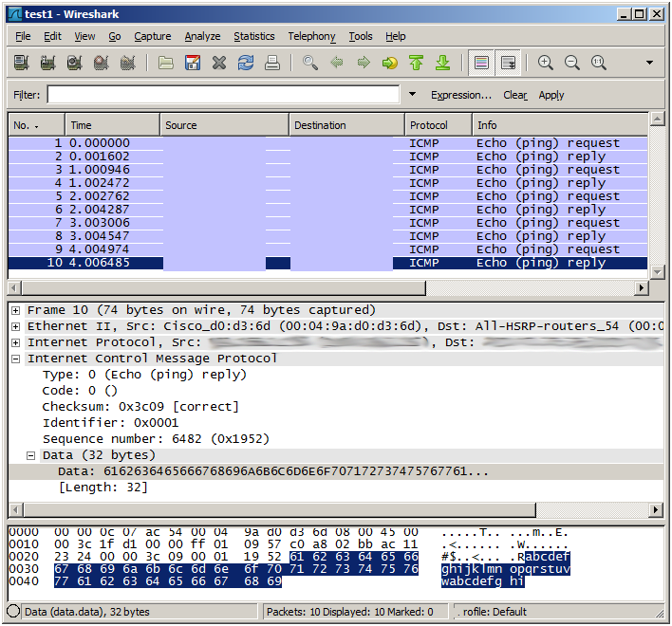Select packet 1 at time 0.000000
Screen dimensions: 672x626
pyautogui.click(x=327, y=143)
